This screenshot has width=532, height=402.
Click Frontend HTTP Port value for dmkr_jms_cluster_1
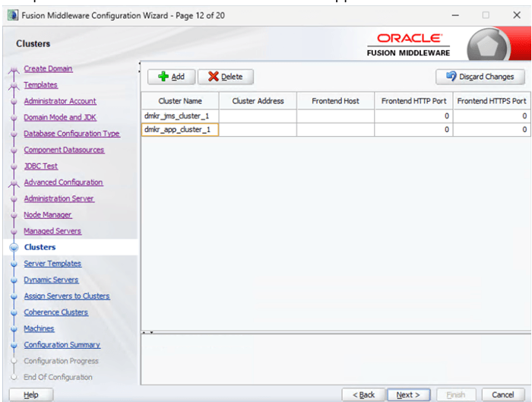pos(413,116)
